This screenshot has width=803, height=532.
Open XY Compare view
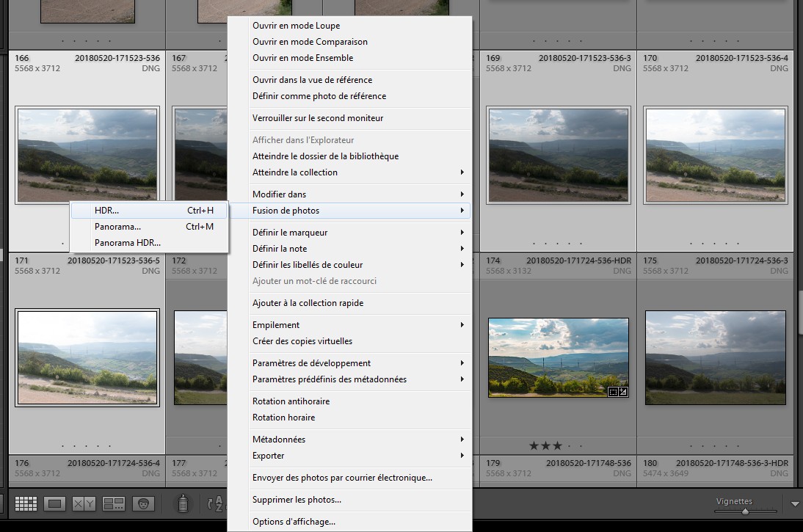(x=84, y=504)
